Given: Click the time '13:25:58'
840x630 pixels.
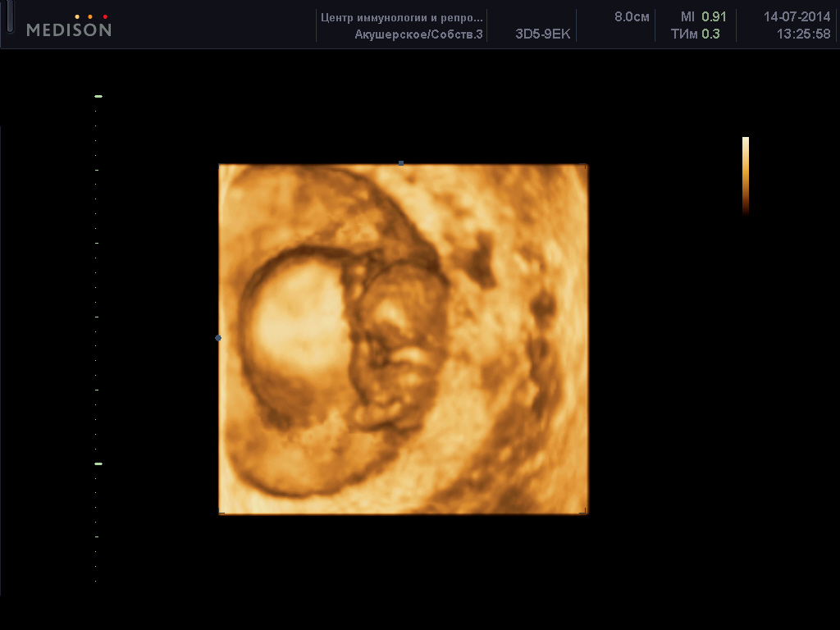Looking at the screenshot, I should point(803,34).
